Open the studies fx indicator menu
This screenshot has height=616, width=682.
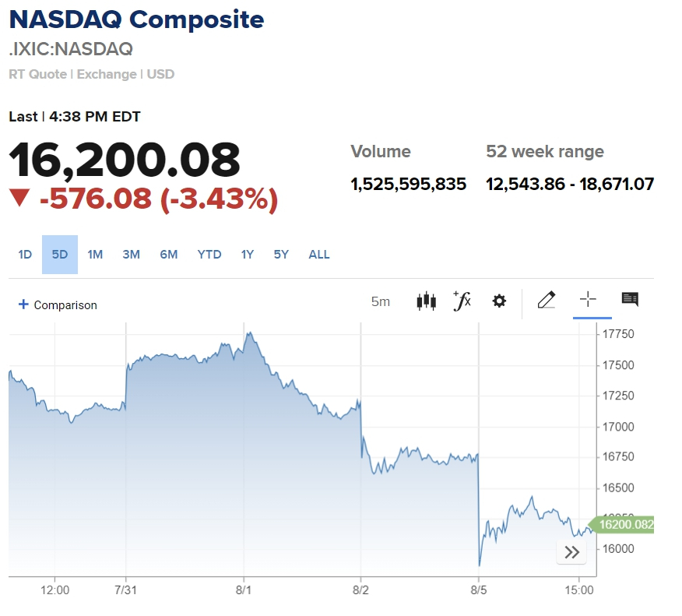pyautogui.click(x=462, y=301)
